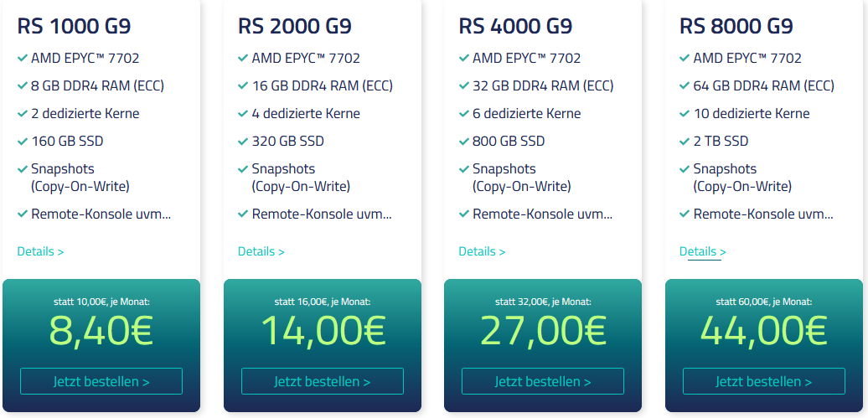Open Details link for RS 1000 G9
868x418 pixels.
click(40, 251)
